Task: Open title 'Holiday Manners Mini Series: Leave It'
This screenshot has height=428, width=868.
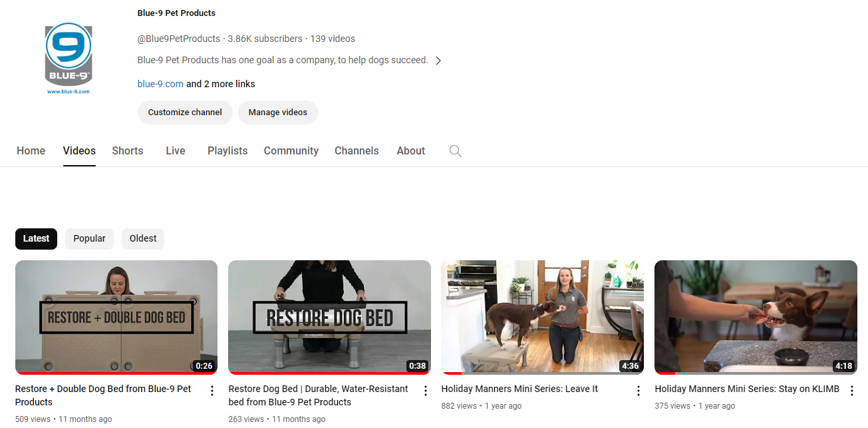Action: point(519,389)
